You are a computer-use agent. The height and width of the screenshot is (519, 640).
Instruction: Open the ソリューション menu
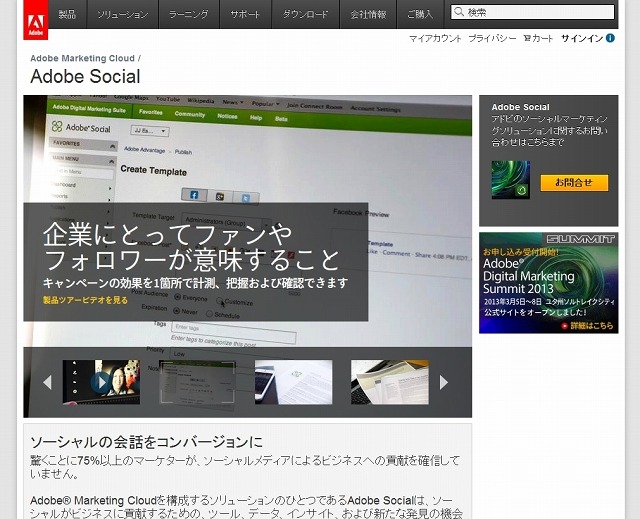coord(122,14)
